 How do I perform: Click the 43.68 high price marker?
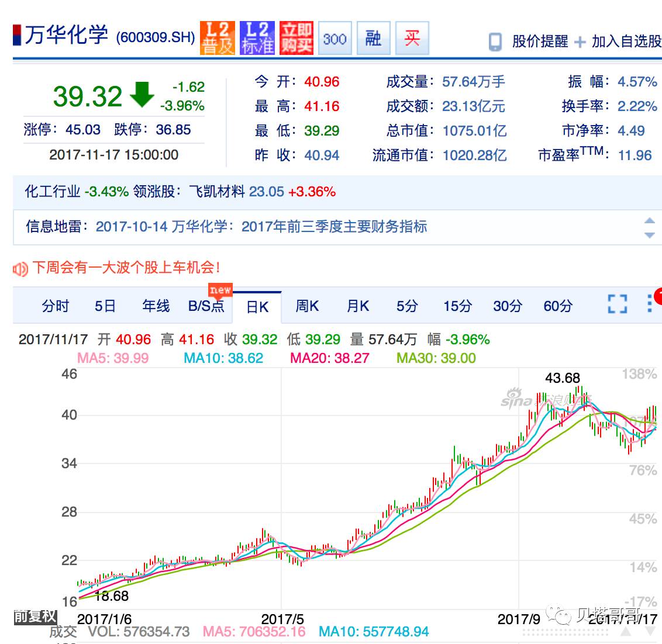pyautogui.click(x=563, y=378)
